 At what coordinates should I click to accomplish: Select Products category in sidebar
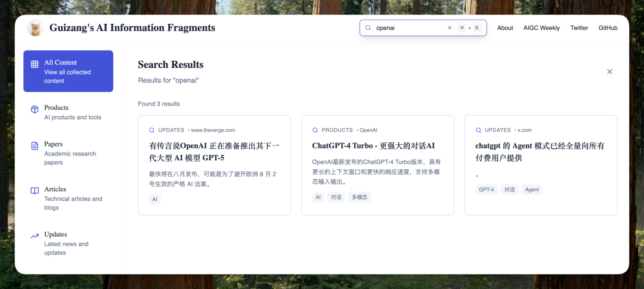(68, 112)
